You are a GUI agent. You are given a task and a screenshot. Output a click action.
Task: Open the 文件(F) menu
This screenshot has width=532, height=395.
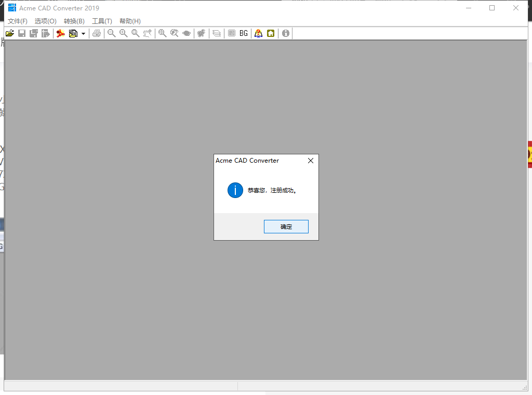18,21
